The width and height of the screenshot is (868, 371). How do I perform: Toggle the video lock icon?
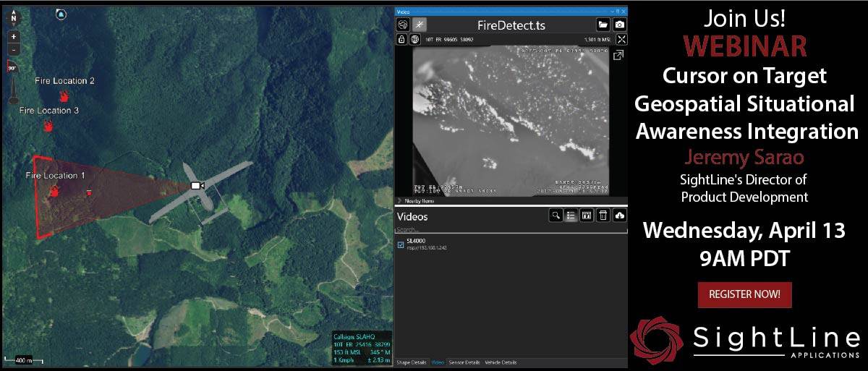403,39
